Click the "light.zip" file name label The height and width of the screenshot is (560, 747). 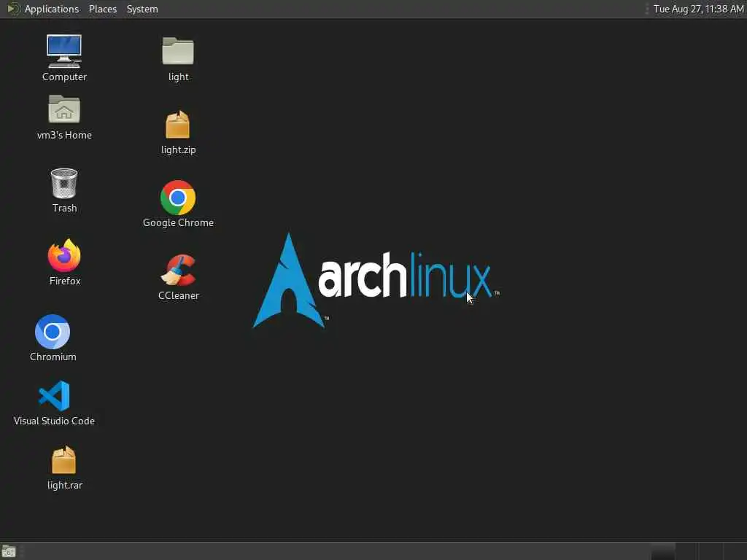178,150
